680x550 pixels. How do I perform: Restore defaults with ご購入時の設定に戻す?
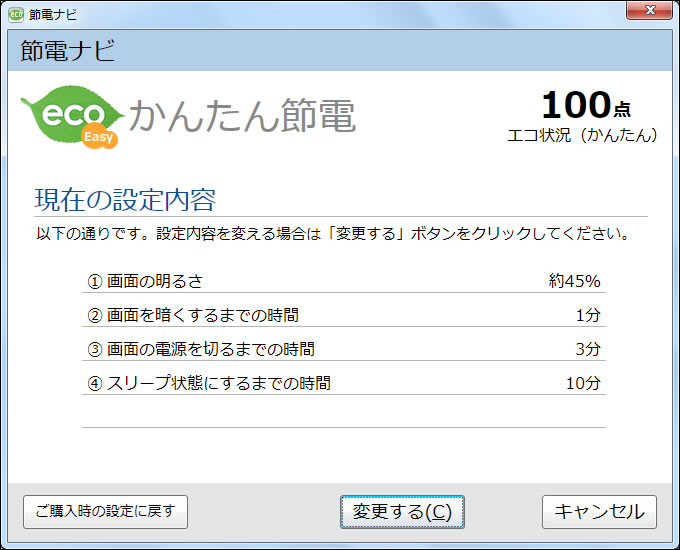tap(105, 511)
